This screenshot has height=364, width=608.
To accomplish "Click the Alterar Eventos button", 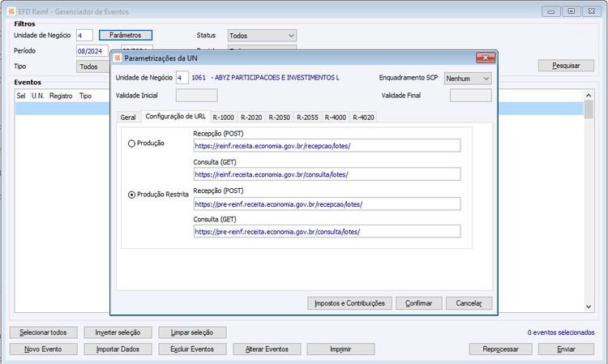I will (267, 349).
